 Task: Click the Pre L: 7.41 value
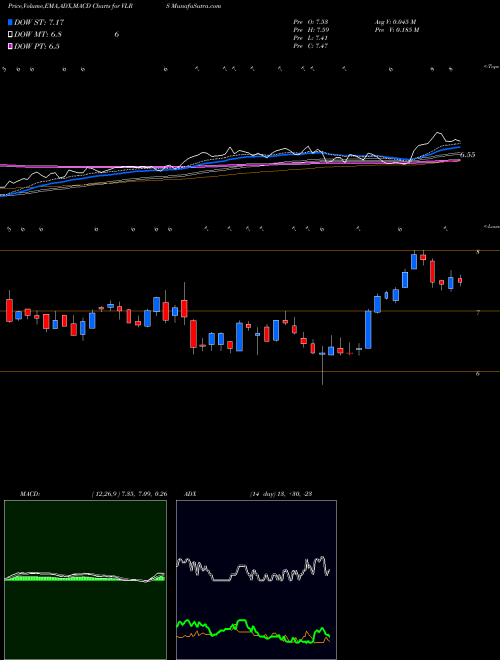(x=311, y=38)
